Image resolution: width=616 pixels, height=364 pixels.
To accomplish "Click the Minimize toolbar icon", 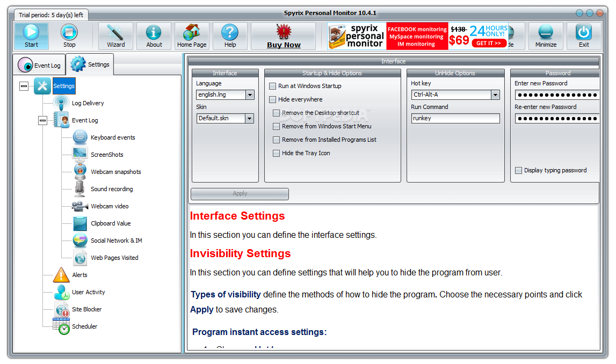I will pos(546,32).
